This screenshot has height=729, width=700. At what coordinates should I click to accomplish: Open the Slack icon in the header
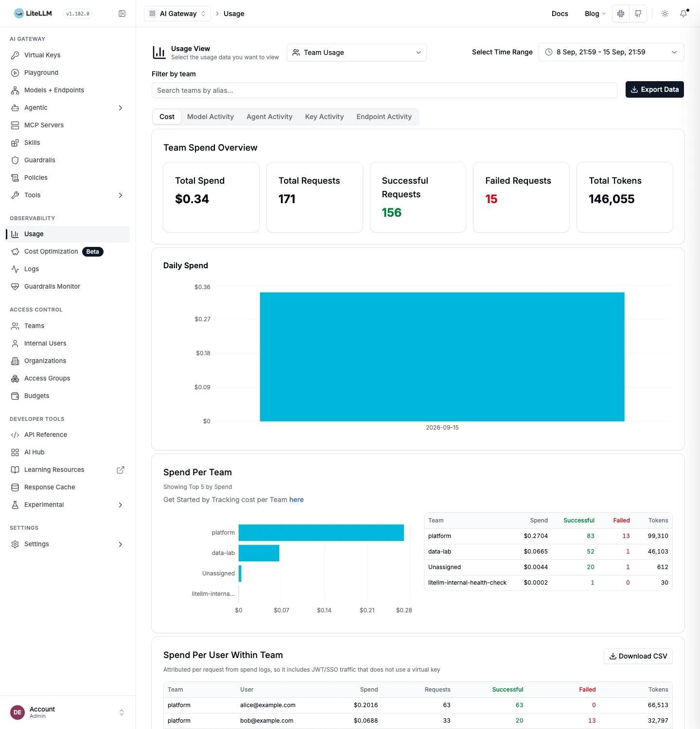621,14
